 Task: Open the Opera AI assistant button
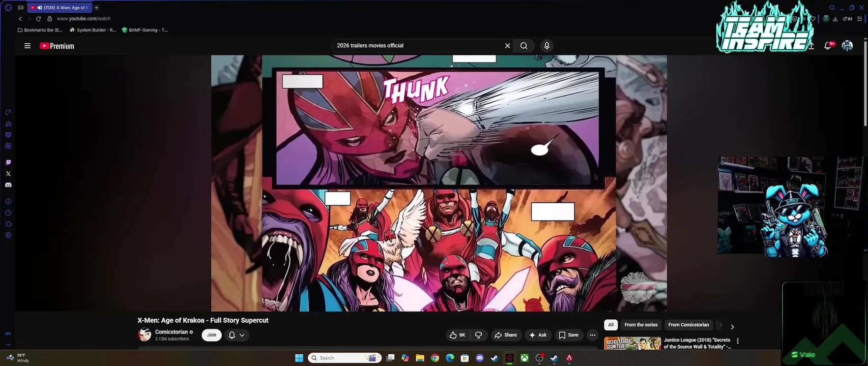click(x=847, y=19)
